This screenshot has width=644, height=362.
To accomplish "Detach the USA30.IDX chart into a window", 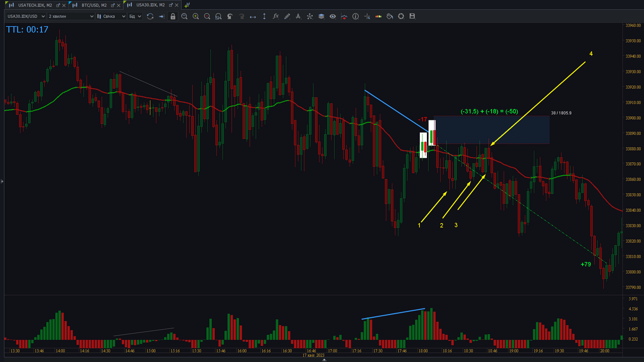I will (x=171, y=5).
